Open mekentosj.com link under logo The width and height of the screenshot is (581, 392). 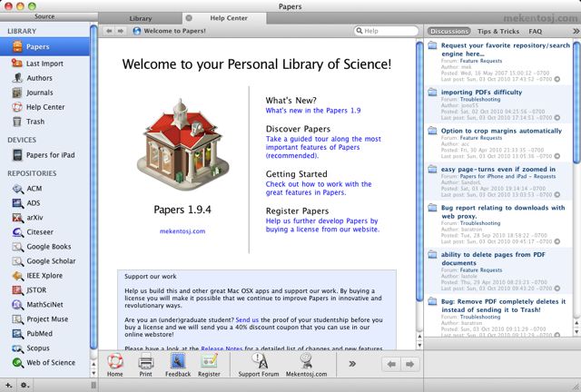pos(182,231)
